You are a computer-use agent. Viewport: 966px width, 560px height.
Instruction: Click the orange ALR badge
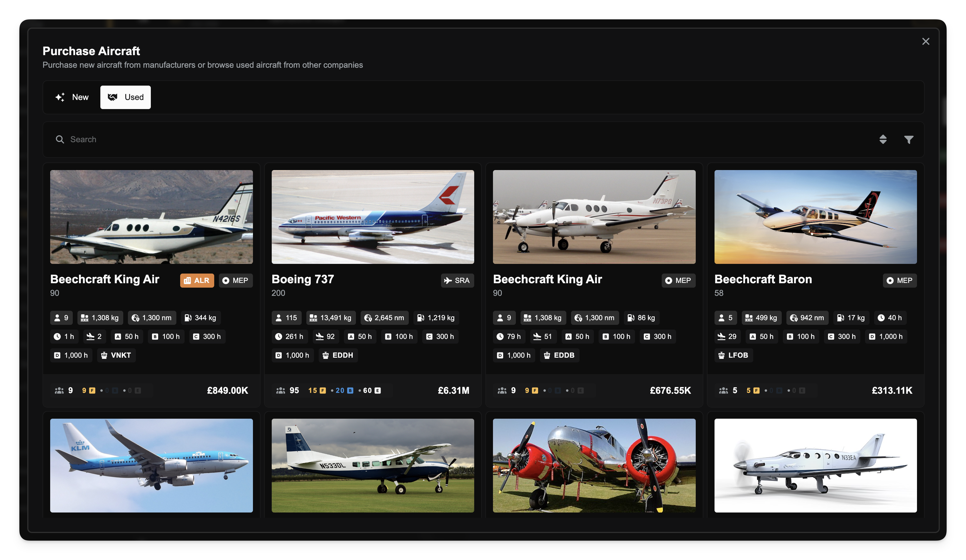point(197,280)
